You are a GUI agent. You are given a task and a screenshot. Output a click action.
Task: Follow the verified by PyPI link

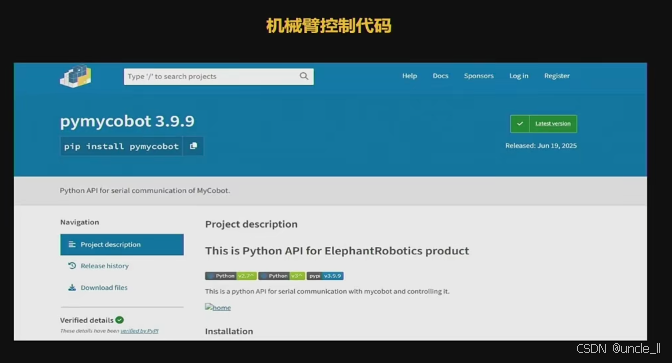[x=139, y=331]
